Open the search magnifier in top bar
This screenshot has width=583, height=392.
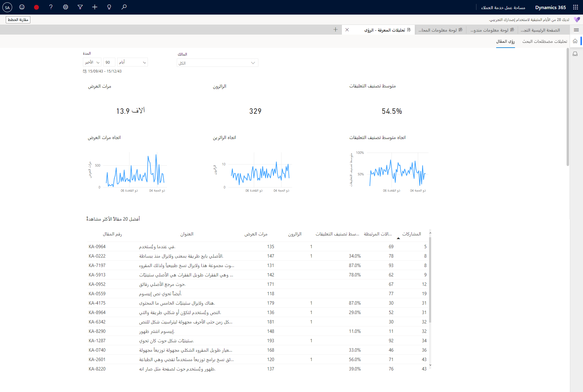point(124,7)
